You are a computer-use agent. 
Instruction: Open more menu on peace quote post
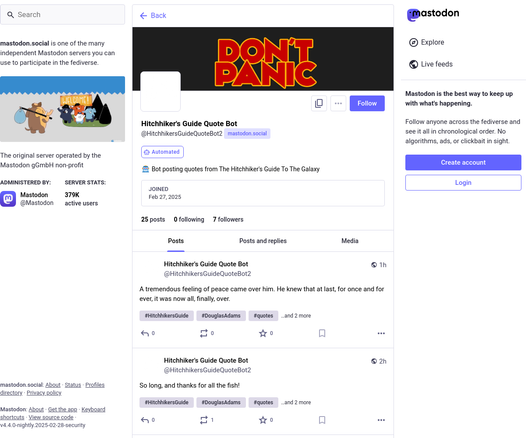pyautogui.click(x=381, y=333)
